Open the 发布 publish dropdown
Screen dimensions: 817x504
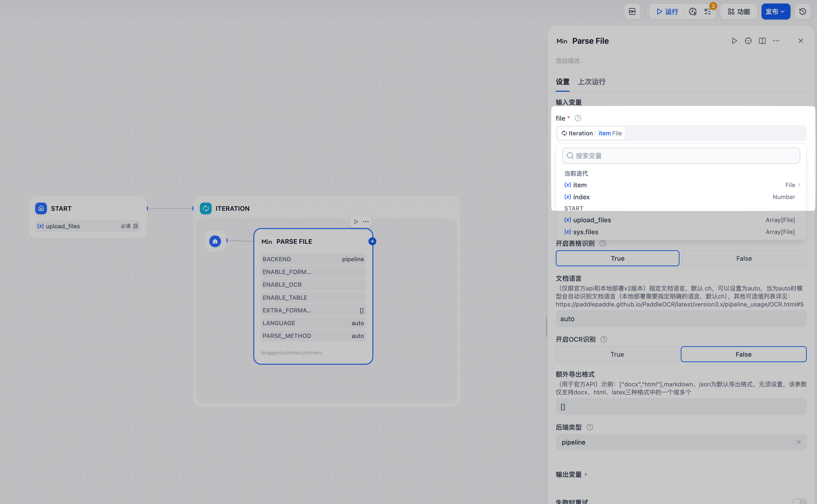click(x=775, y=12)
